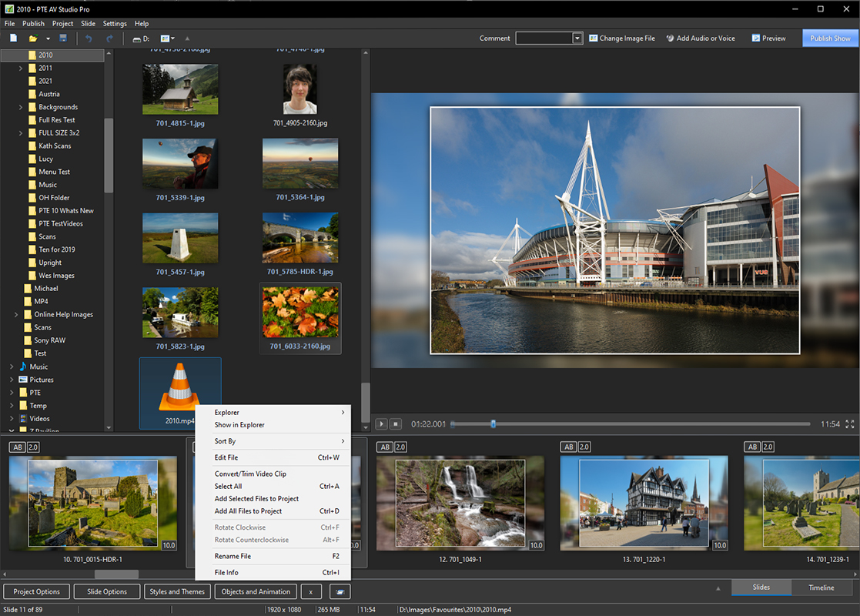Switch to the Slides tab

[x=761, y=588]
